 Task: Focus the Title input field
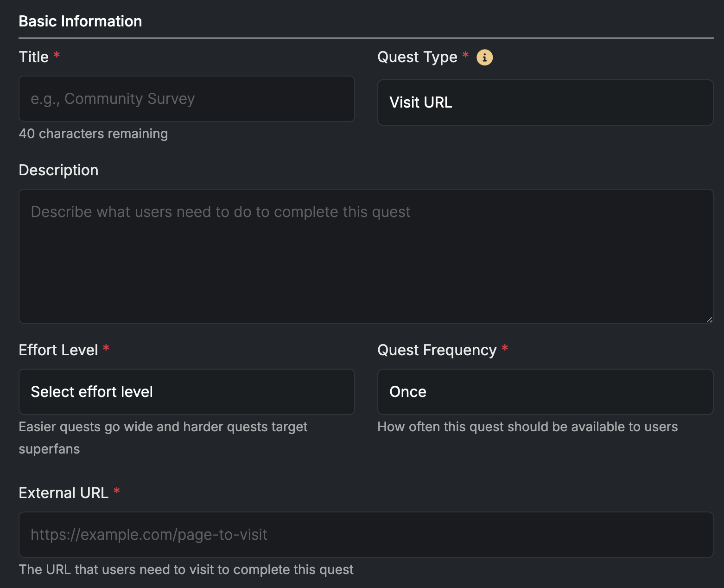tap(186, 99)
